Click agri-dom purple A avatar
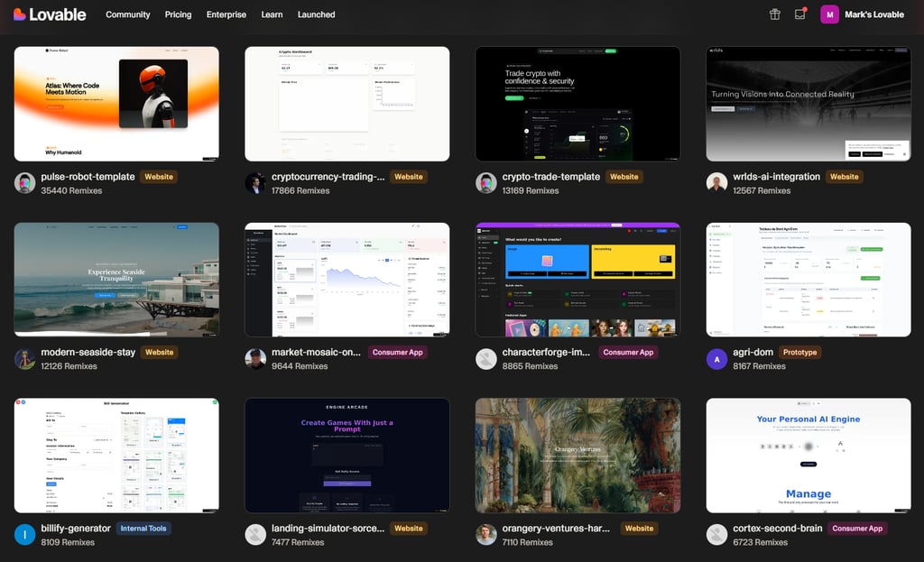Image resolution: width=924 pixels, height=562 pixels. (x=716, y=359)
